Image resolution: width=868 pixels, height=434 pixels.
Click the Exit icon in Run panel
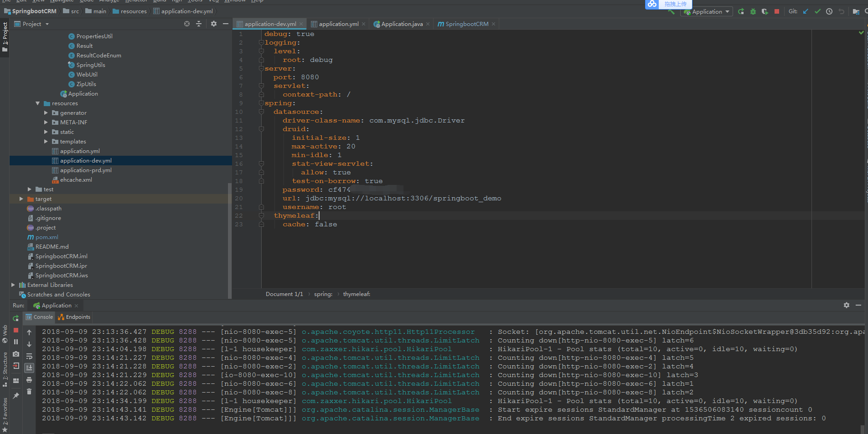[16, 366]
